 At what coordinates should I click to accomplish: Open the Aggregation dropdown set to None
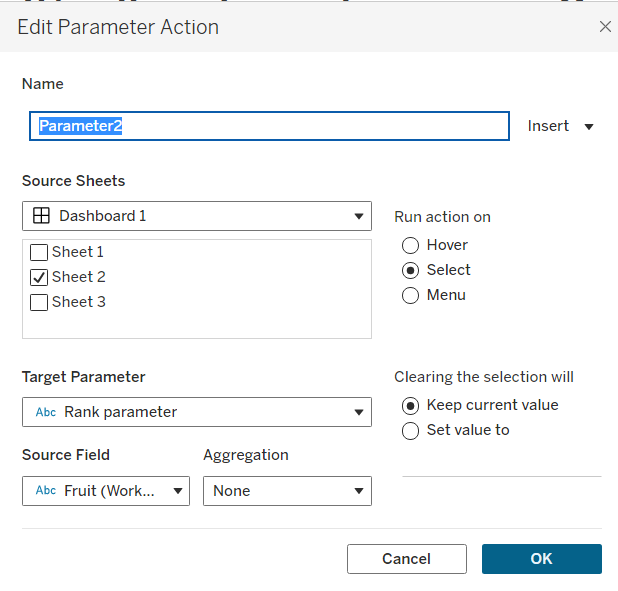pyautogui.click(x=358, y=491)
